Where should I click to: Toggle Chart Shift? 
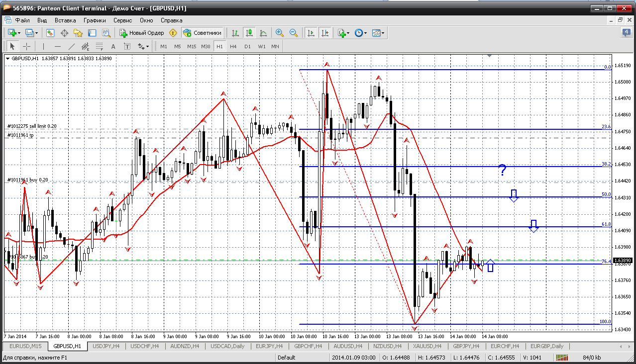(x=325, y=33)
